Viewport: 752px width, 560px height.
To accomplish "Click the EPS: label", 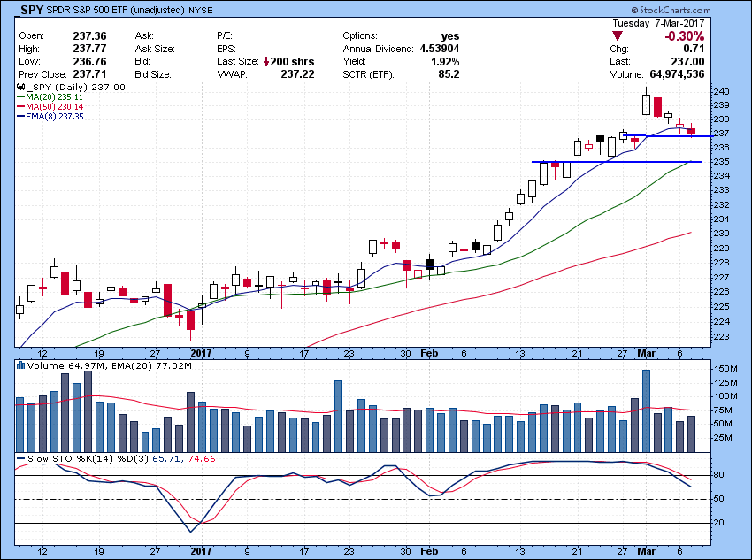I will point(226,49).
